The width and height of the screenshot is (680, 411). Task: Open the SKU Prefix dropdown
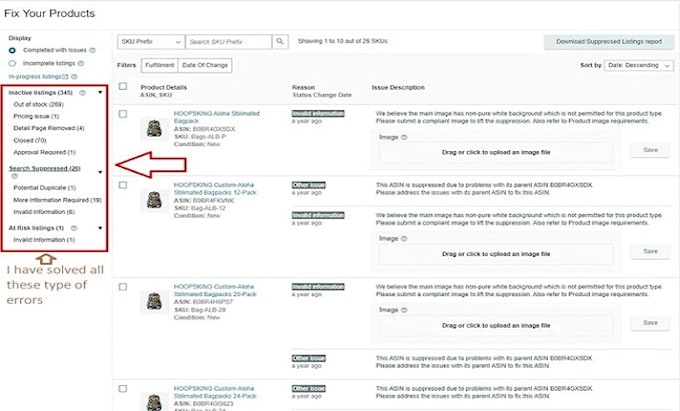coord(151,42)
